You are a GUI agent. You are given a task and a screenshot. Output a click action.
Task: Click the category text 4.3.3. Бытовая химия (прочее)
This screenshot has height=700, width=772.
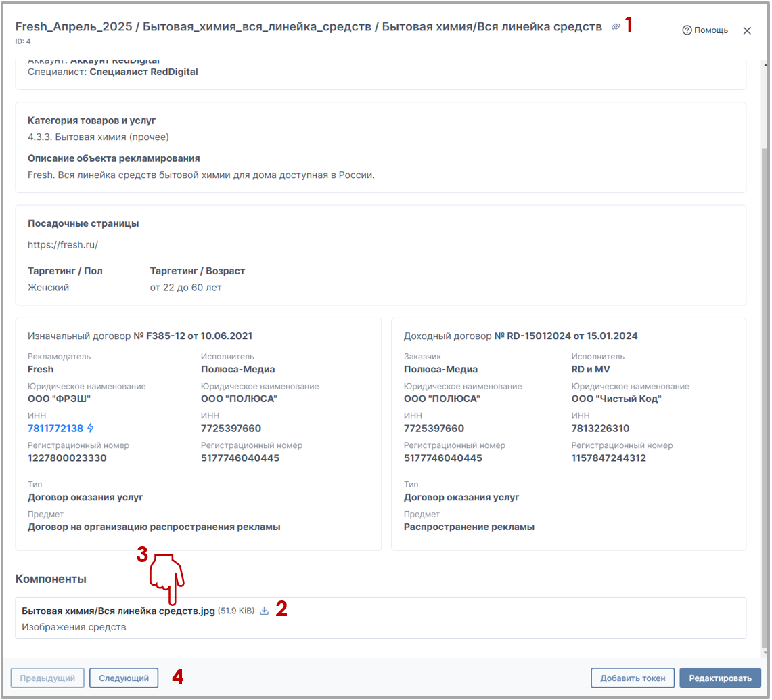(x=98, y=137)
